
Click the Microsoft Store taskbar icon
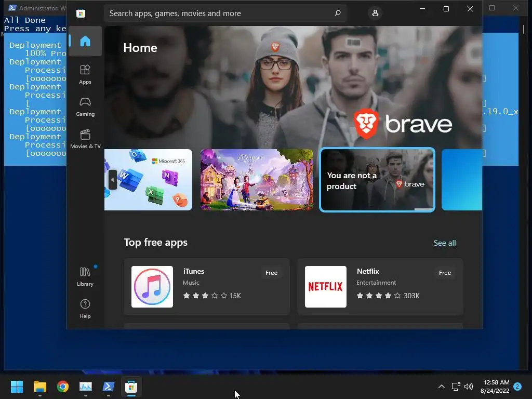[x=131, y=387]
